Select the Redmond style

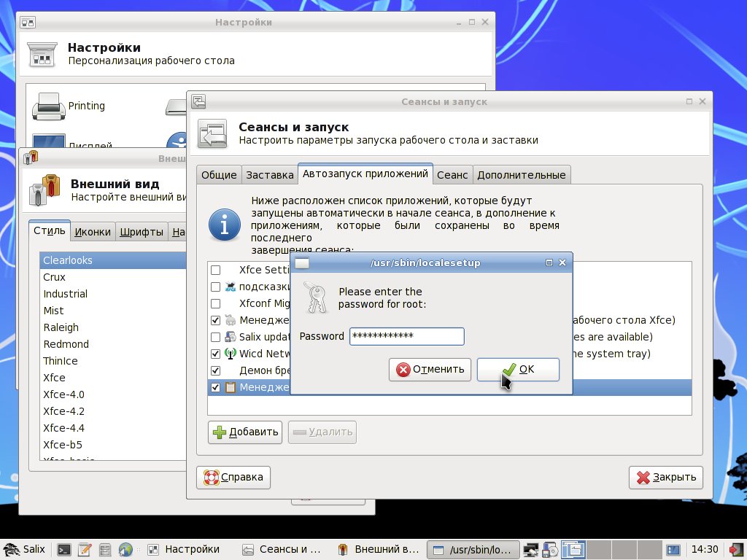113,344
